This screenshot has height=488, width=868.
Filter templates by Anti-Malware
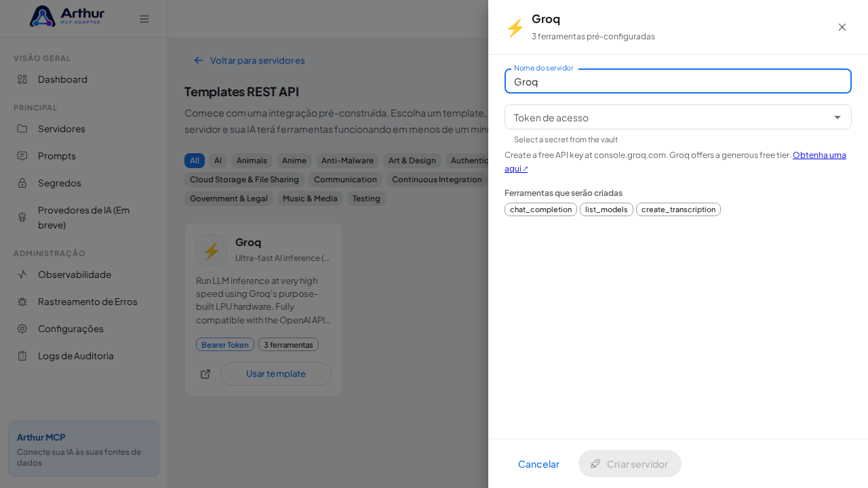pyautogui.click(x=347, y=161)
